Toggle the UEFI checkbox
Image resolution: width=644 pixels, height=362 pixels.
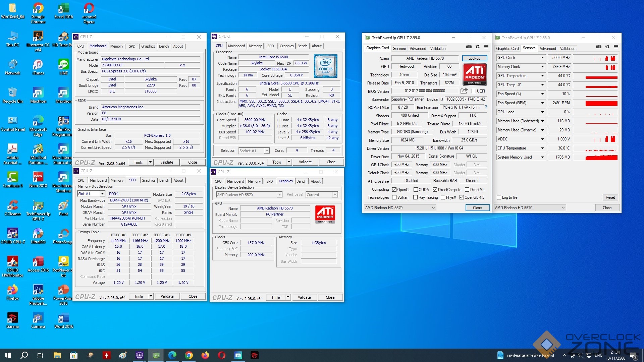[474, 91]
